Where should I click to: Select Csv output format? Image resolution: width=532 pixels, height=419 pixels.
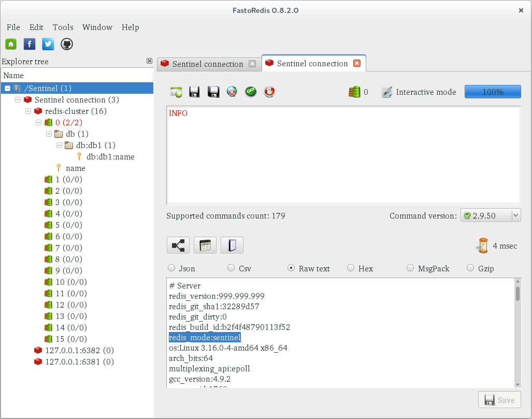(x=231, y=268)
